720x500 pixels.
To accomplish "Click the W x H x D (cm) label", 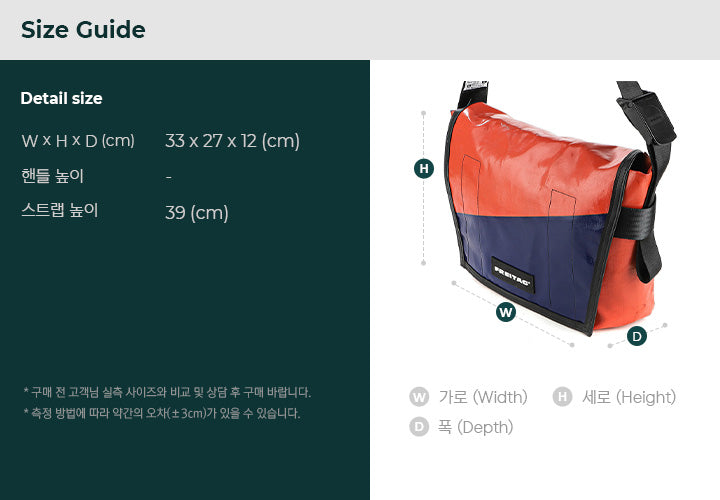I will click(x=78, y=141).
